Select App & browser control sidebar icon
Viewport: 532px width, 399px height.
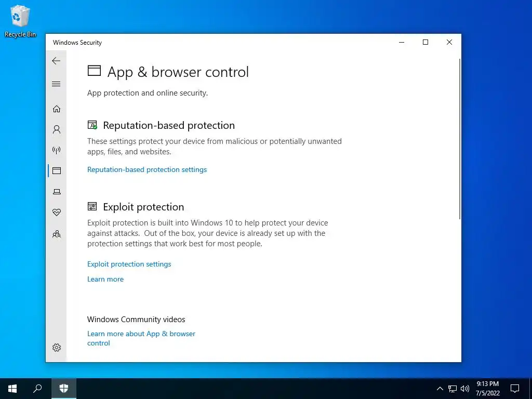57,170
